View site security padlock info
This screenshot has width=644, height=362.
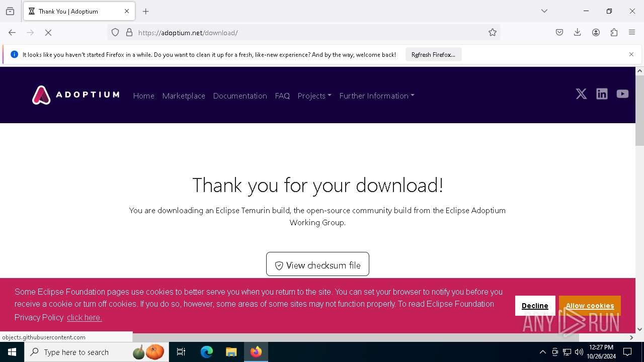129,33
